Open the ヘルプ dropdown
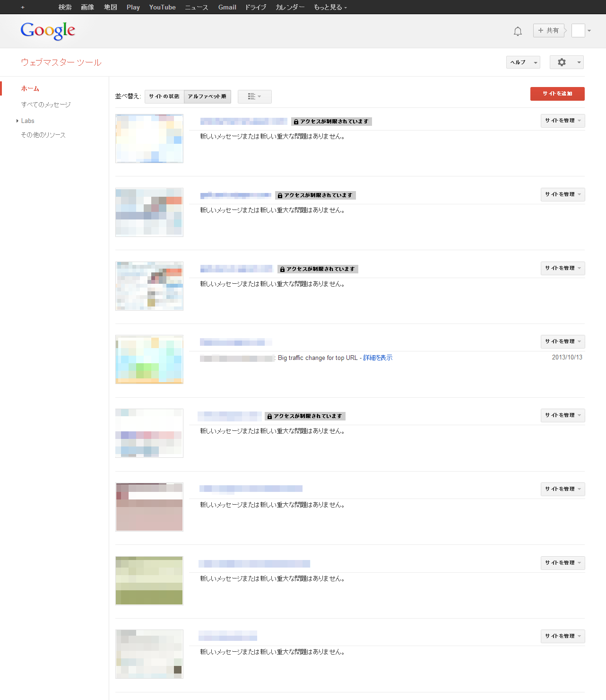 (x=523, y=62)
